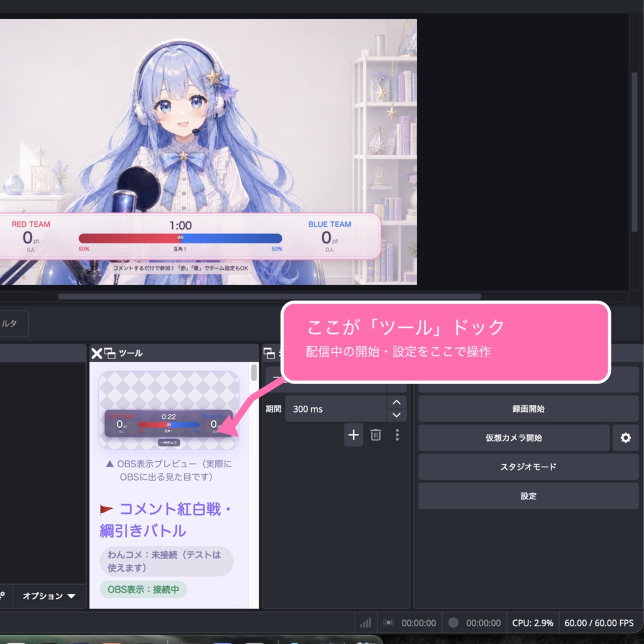Open virtual camera settings gear icon
The height and width of the screenshot is (644, 644).
626,438
